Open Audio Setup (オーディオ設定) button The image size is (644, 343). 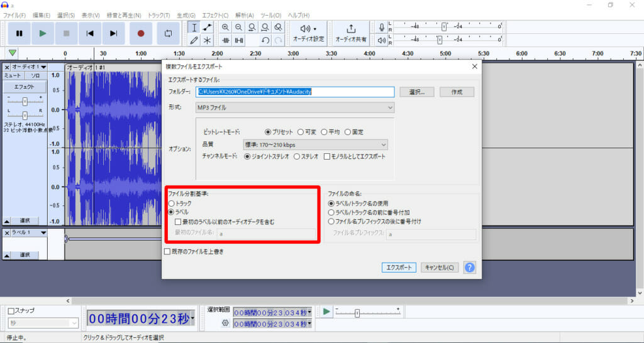tap(308, 34)
